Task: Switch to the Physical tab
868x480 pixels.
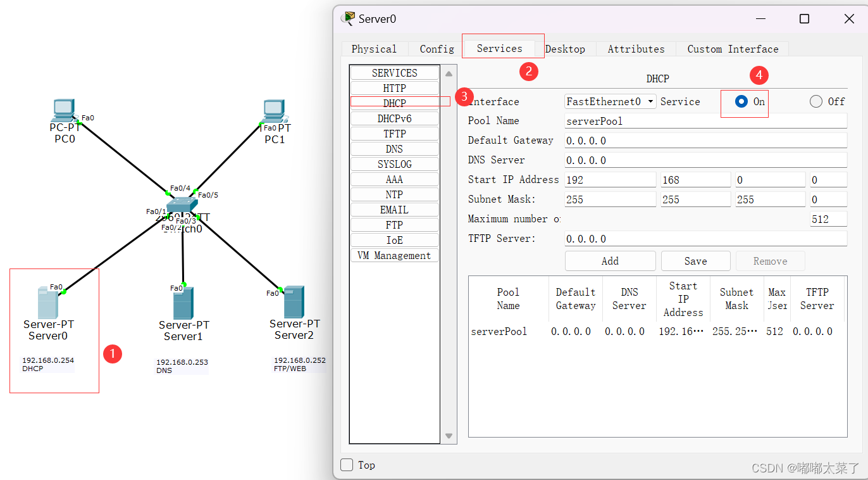Action: (x=374, y=49)
